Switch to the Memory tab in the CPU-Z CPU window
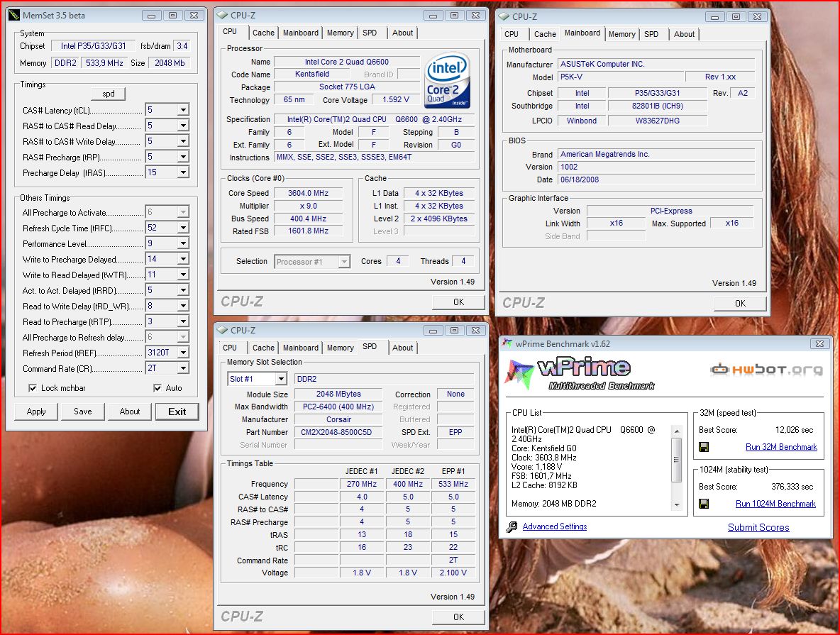Viewport: 840px width, 635px height. point(340,33)
